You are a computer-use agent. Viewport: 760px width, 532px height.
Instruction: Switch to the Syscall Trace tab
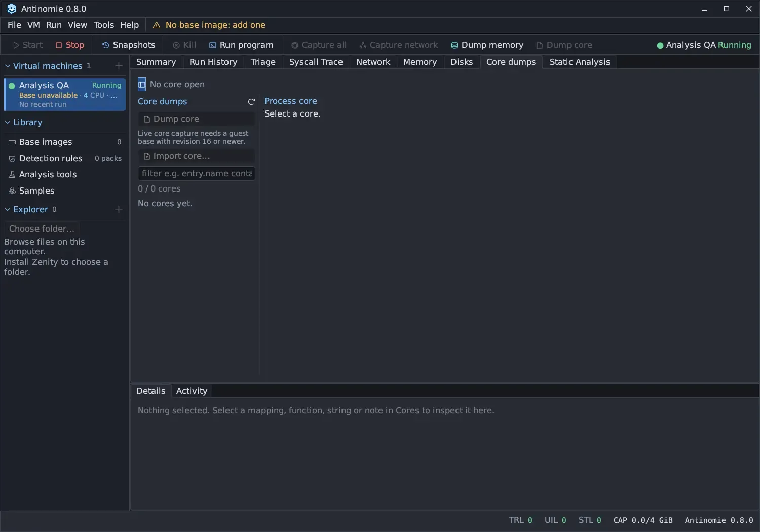coord(316,62)
